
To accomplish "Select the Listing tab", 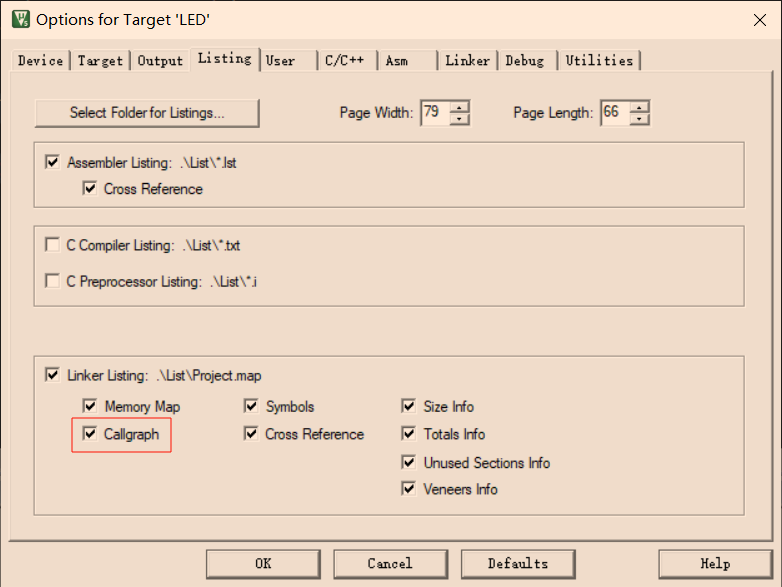I will pos(224,59).
